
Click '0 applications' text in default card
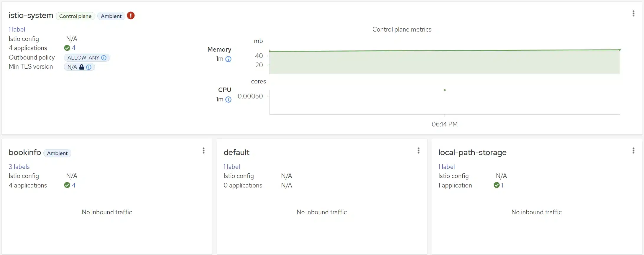tap(243, 185)
